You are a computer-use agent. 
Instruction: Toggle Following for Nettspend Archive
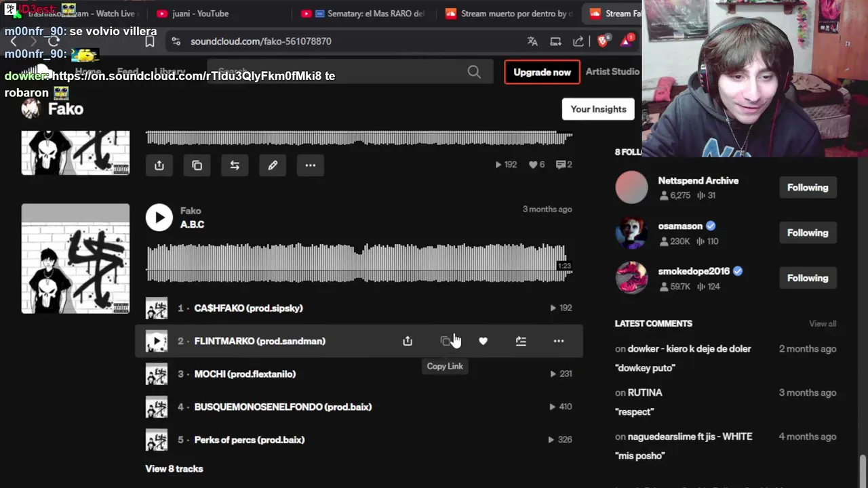tap(808, 188)
